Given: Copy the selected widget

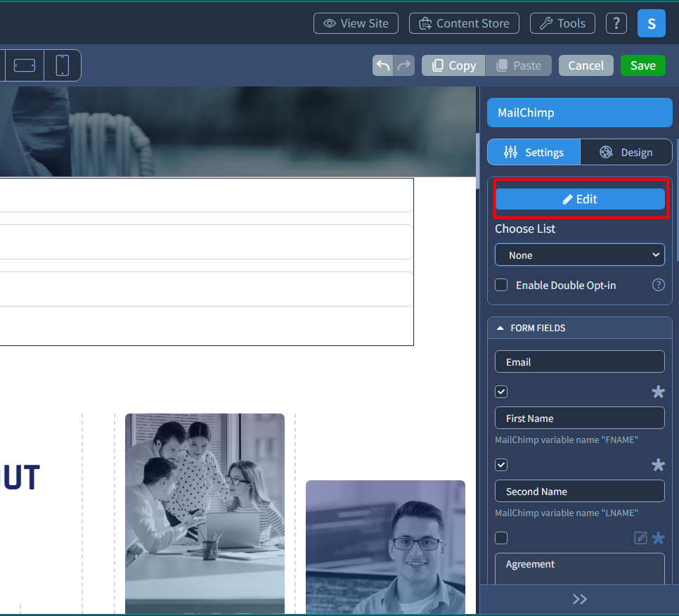Looking at the screenshot, I should [x=453, y=65].
